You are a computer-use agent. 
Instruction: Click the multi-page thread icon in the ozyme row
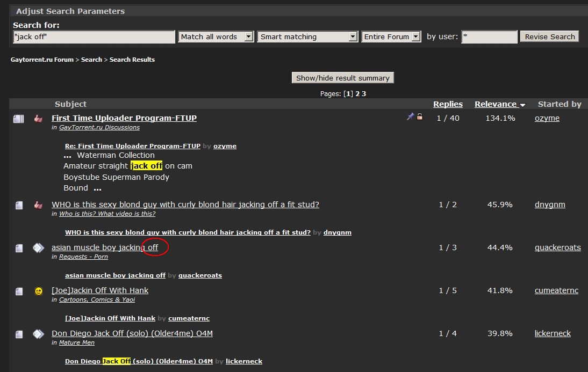coord(19,119)
